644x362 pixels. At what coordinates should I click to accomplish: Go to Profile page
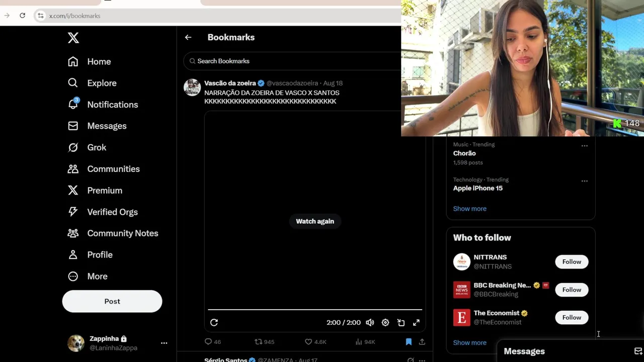tap(90, 255)
